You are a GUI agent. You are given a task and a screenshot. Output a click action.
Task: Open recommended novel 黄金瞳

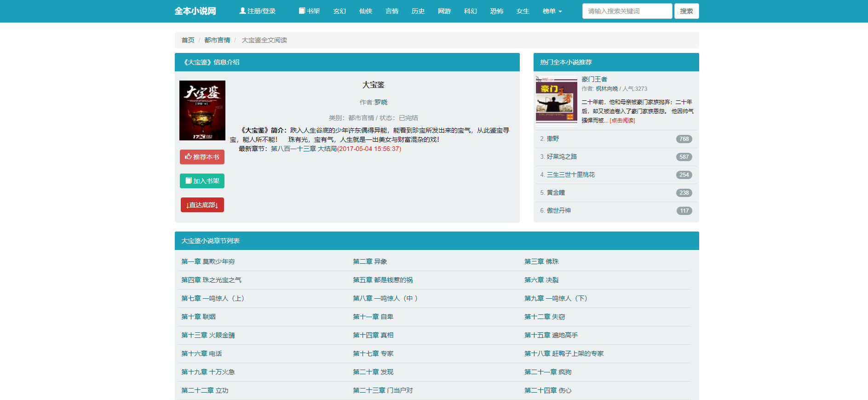pyautogui.click(x=556, y=192)
